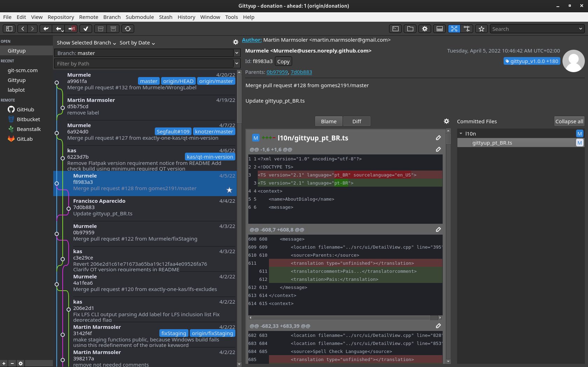The width and height of the screenshot is (588, 367).
Task: Click the Pull toolbar button
Action: click(59, 29)
